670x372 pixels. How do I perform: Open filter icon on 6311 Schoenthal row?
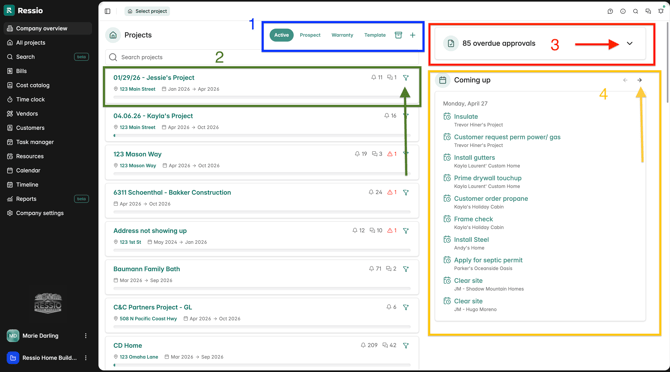(406, 193)
